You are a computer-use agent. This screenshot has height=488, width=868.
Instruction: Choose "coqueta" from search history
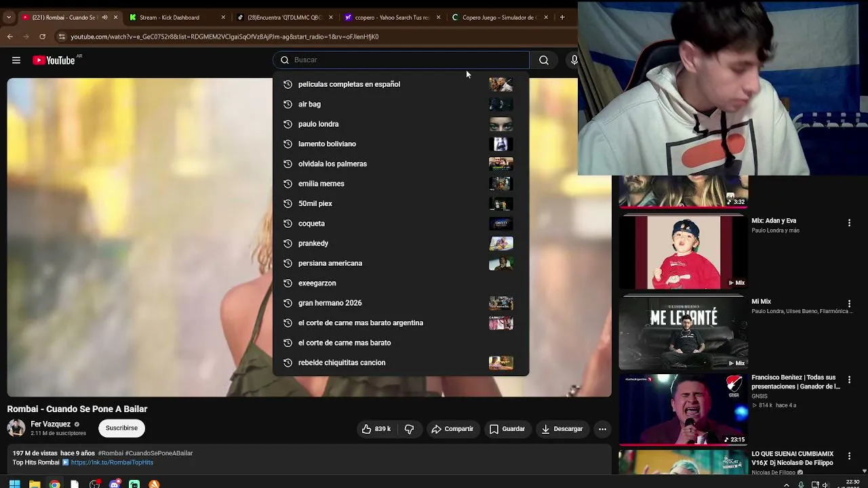[401, 224]
